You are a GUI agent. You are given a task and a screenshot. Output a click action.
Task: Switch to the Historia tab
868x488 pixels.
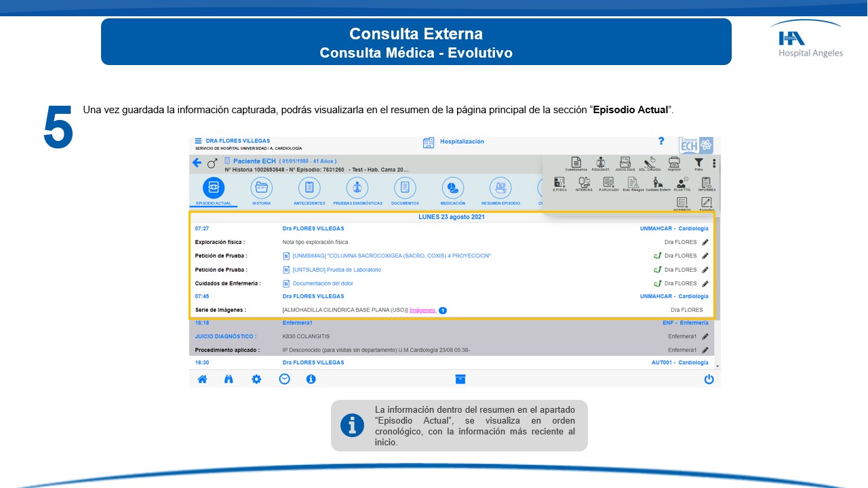point(261,188)
